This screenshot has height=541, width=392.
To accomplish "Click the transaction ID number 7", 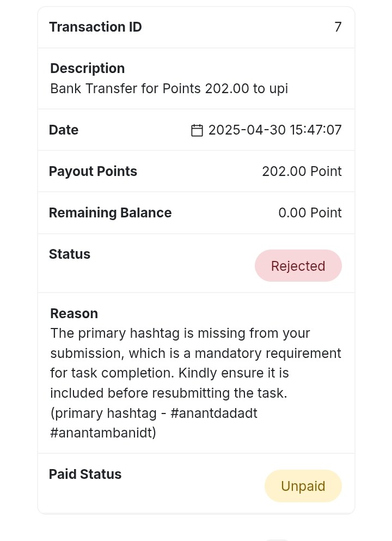I will pyautogui.click(x=338, y=27).
